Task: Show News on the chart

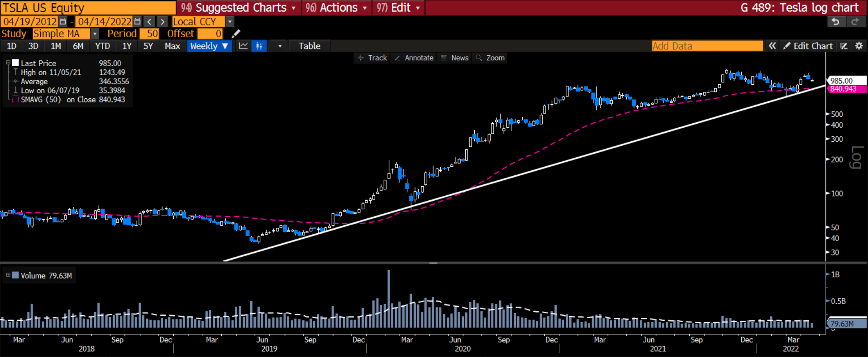Action: 455,58
